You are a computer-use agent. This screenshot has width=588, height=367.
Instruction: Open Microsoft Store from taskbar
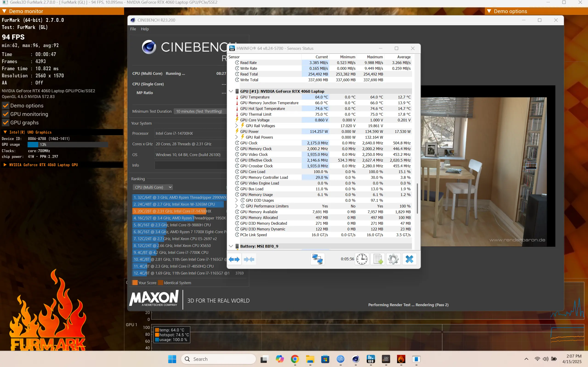pyautogui.click(x=325, y=359)
